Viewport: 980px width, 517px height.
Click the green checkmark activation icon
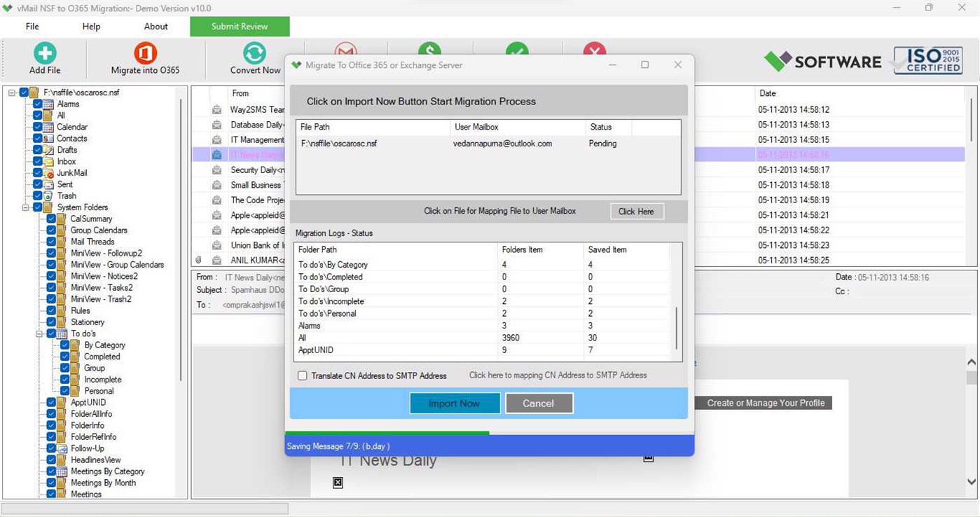pos(517,50)
